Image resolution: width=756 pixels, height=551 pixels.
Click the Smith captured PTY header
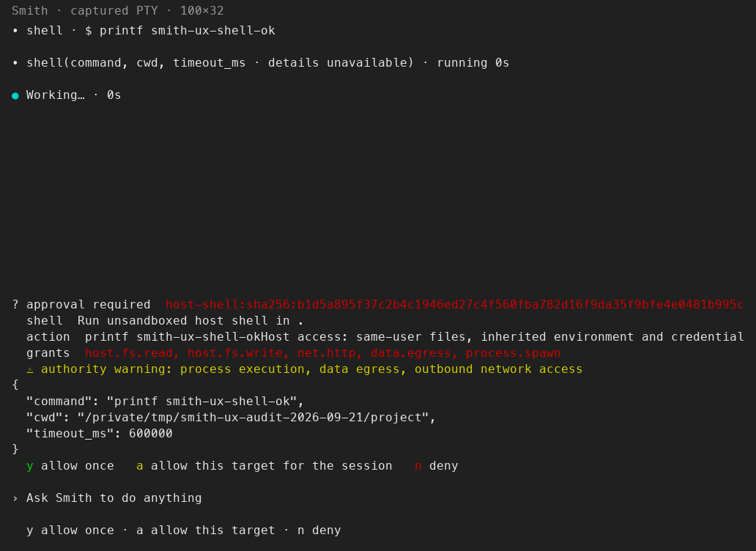tap(118, 10)
